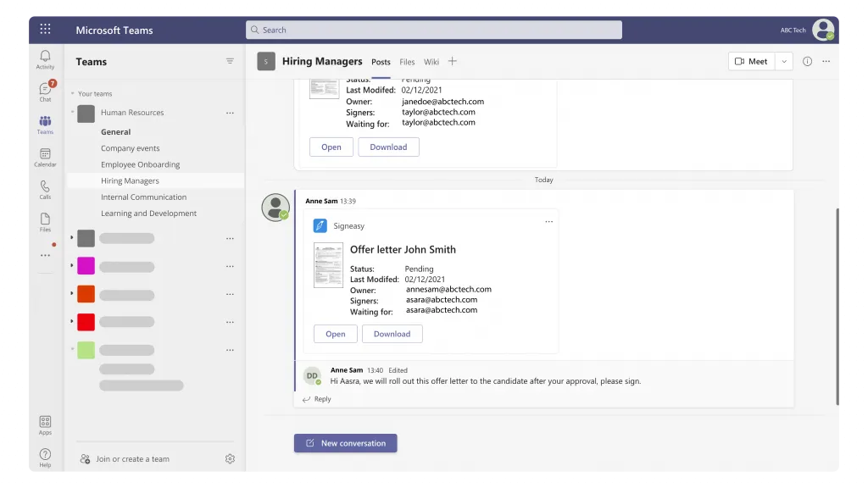Open the app launcher grid icon
868x488 pixels.
[x=46, y=30]
